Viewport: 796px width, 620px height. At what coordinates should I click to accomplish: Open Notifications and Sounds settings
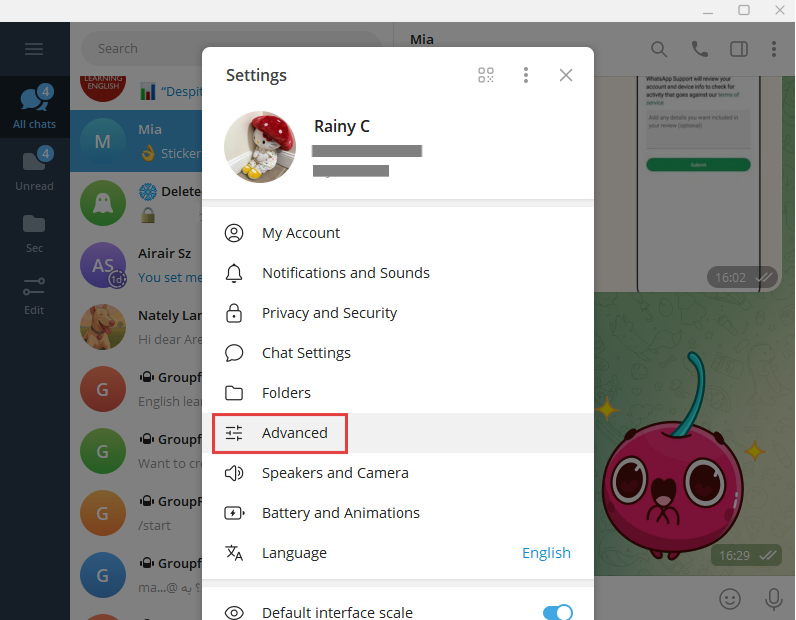point(398,273)
